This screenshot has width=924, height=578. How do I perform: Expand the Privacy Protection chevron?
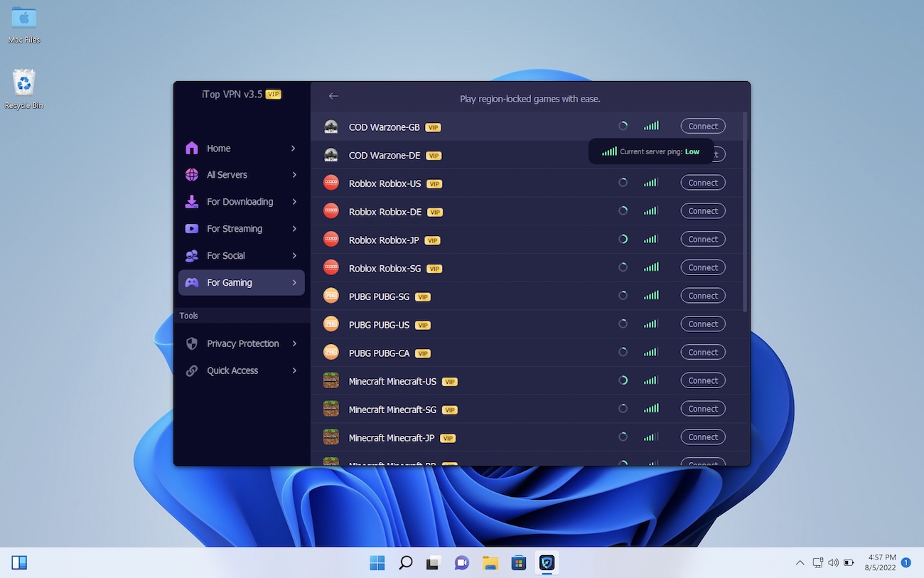point(294,343)
